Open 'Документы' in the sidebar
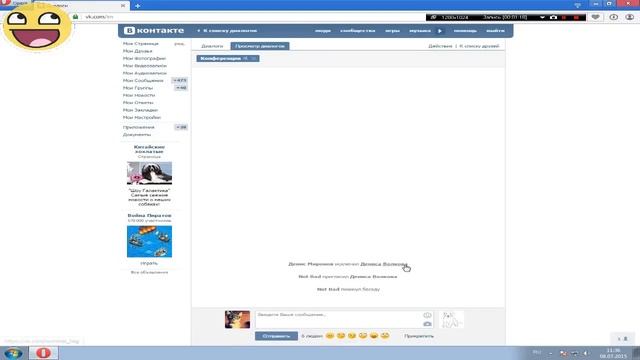Image resolution: width=640 pixels, height=360 pixels. point(137,135)
